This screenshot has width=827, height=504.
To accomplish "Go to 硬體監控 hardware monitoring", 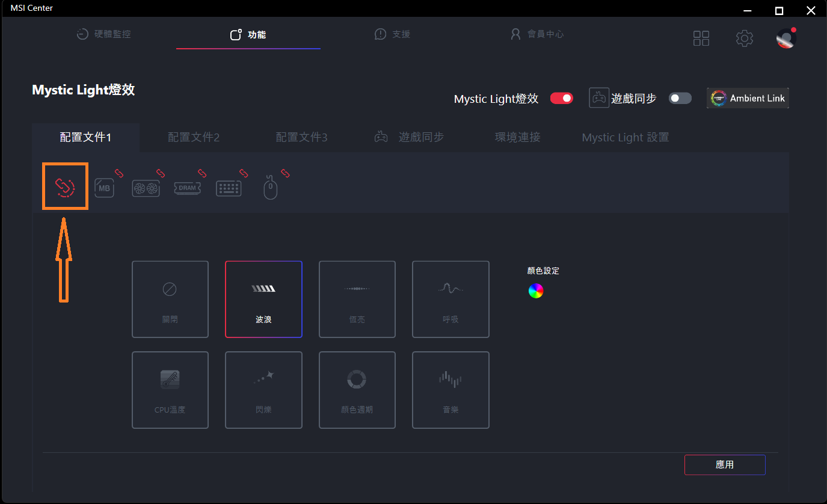I will (x=103, y=34).
